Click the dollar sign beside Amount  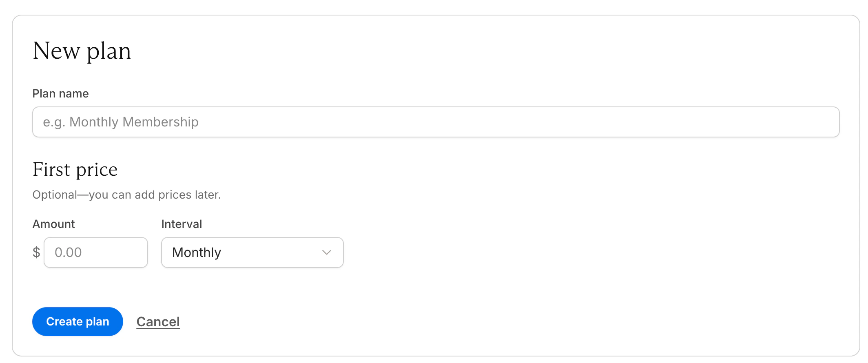tap(36, 252)
